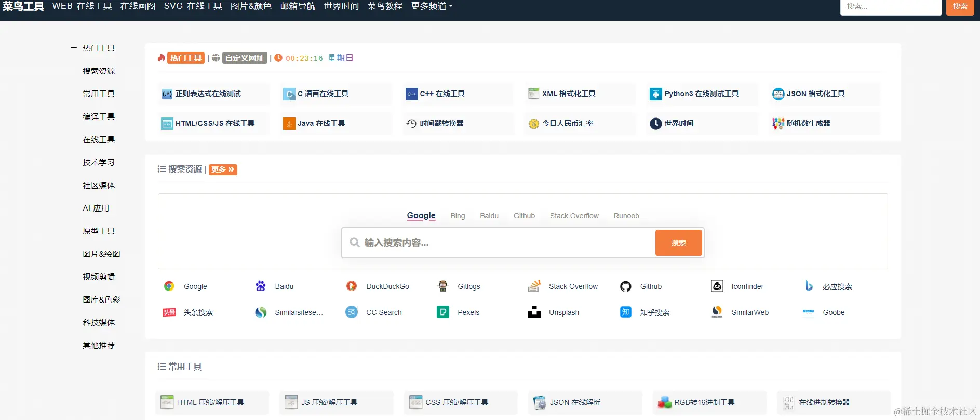This screenshot has height=420, width=980.
Task: Click the C++ 在线工具 icon
Action: point(411,94)
